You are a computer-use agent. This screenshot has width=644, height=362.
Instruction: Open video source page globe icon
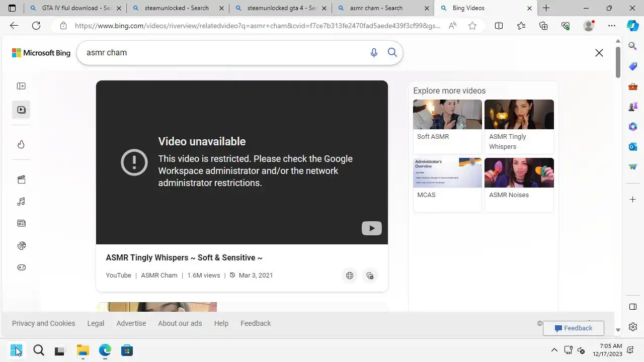[350, 276]
